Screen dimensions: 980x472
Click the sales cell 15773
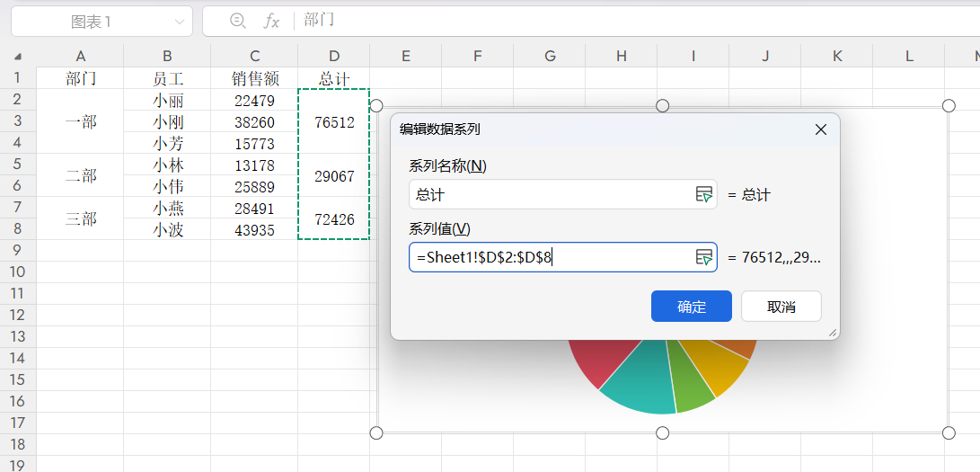[x=254, y=144]
